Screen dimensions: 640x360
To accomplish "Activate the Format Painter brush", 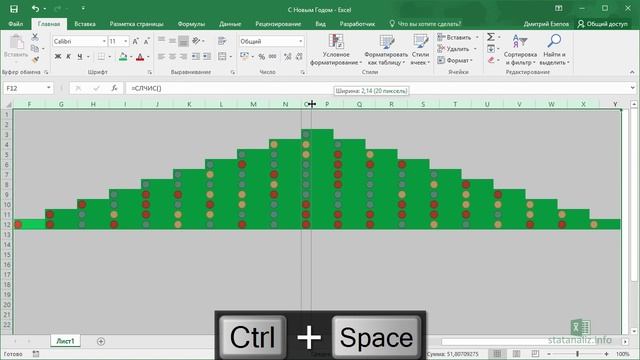I will pyautogui.click(x=35, y=60).
